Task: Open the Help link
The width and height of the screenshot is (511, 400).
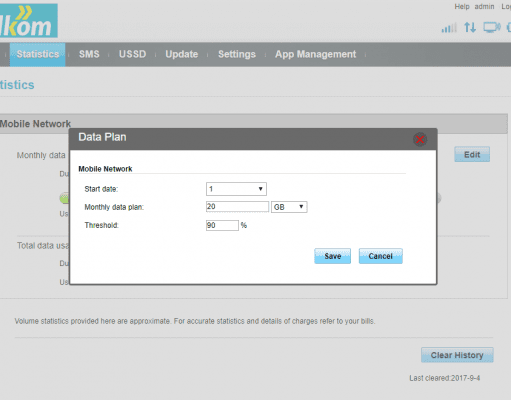Action: click(x=462, y=7)
